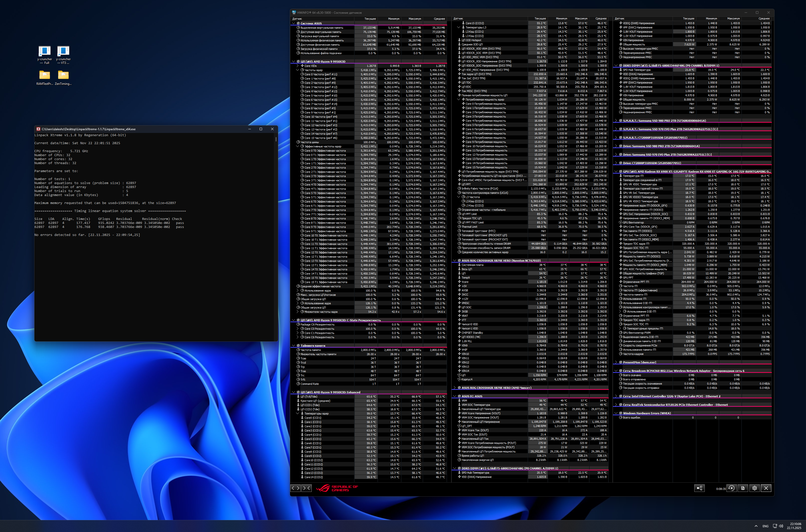Close sensors with the bottom X button

click(x=766, y=488)
